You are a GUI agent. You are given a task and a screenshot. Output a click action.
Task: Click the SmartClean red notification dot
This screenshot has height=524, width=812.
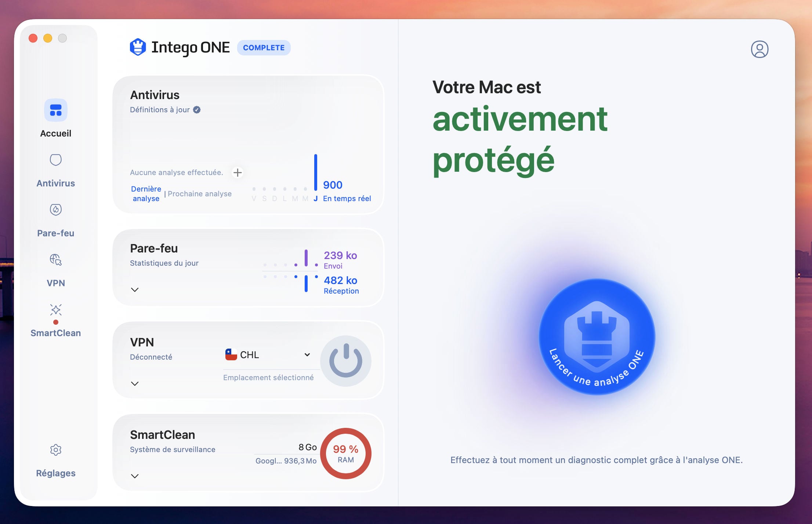click(56, 322)
